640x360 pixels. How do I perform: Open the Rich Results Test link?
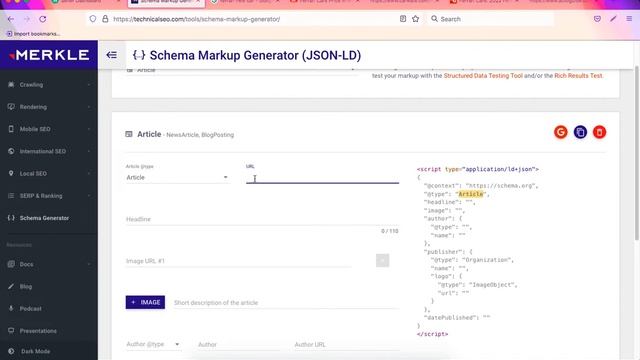[x=578, y=76]
